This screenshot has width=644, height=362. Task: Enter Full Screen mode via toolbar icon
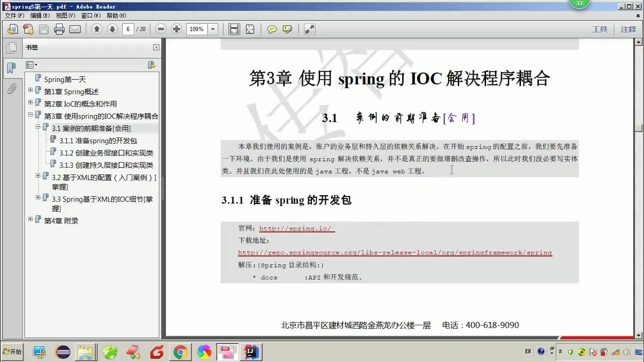pos(310,29)
